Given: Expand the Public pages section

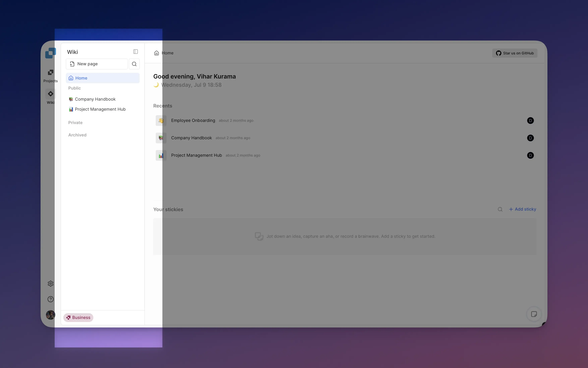Looking at the screenshot, I should 74,88.
